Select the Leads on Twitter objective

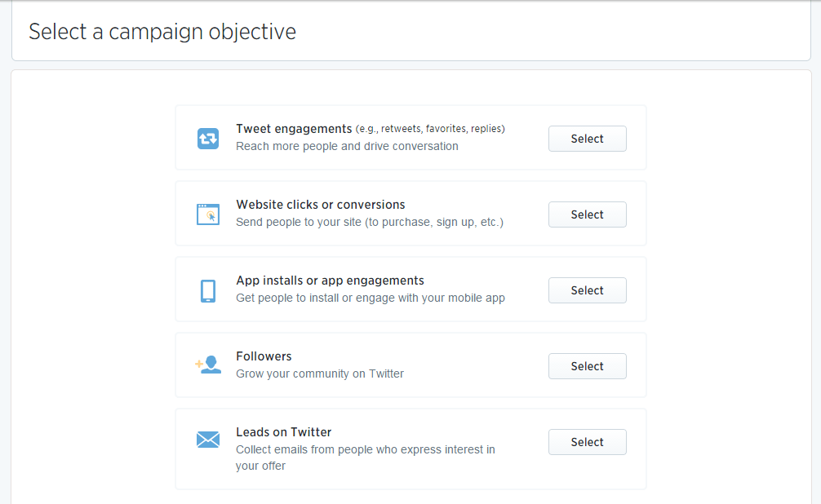(587, 442)
